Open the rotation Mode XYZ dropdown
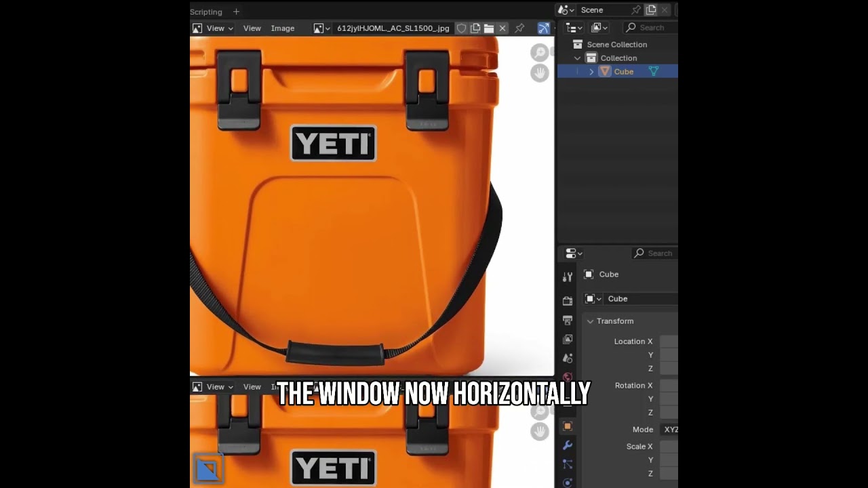 (x=669, y=430)
